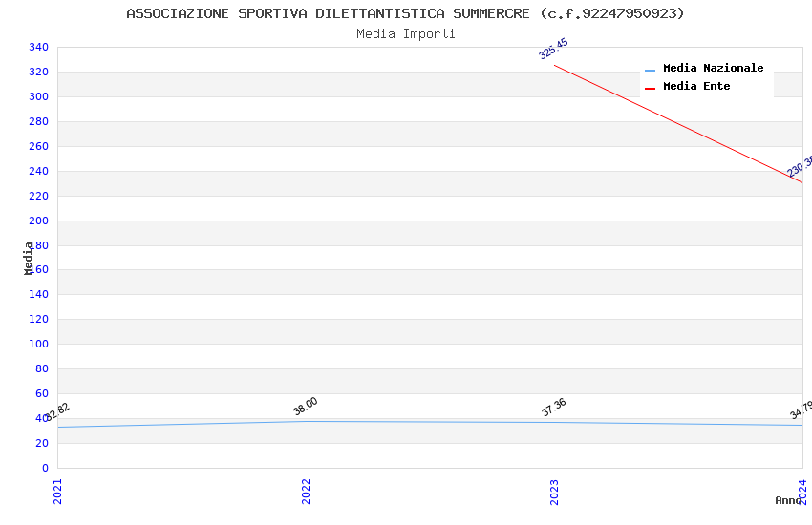The image size is (812, 525).
Task: Click the 38.00 data label
Action: 305,406
